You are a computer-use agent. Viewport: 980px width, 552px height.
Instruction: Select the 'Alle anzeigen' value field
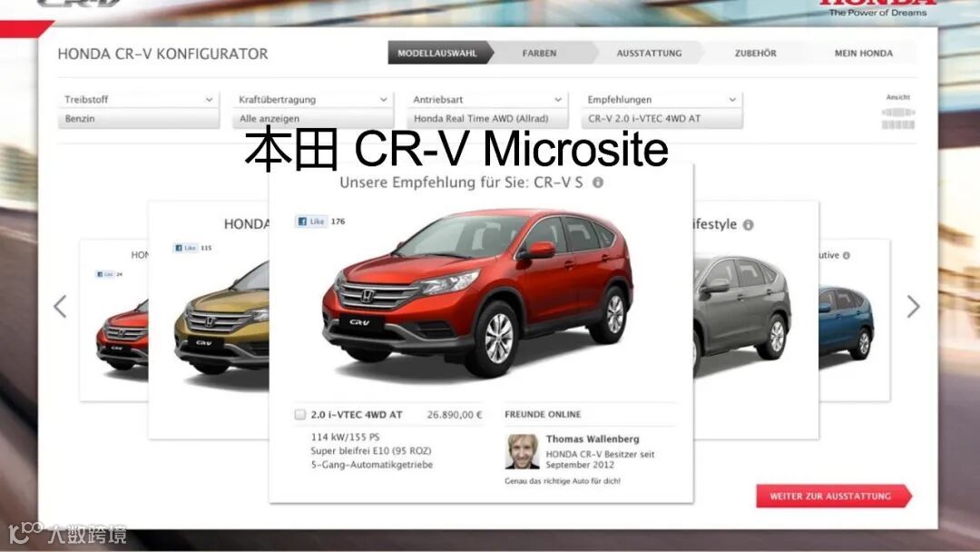(312, 118)
